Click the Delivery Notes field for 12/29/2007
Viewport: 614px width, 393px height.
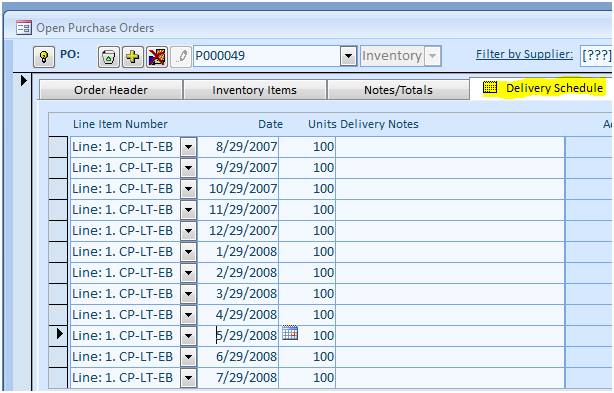[450, 231]
